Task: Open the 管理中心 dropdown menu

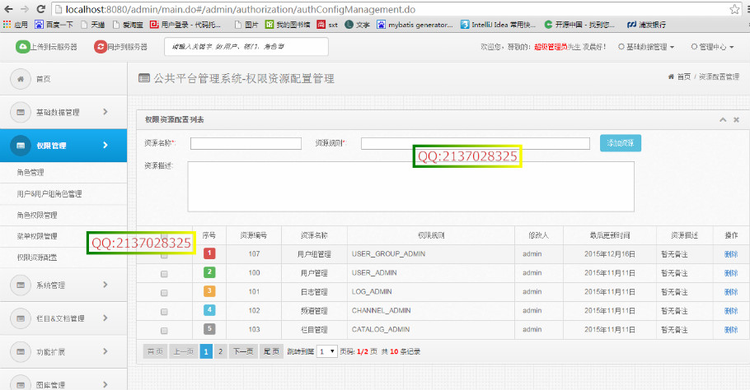Action: point(712,47)
